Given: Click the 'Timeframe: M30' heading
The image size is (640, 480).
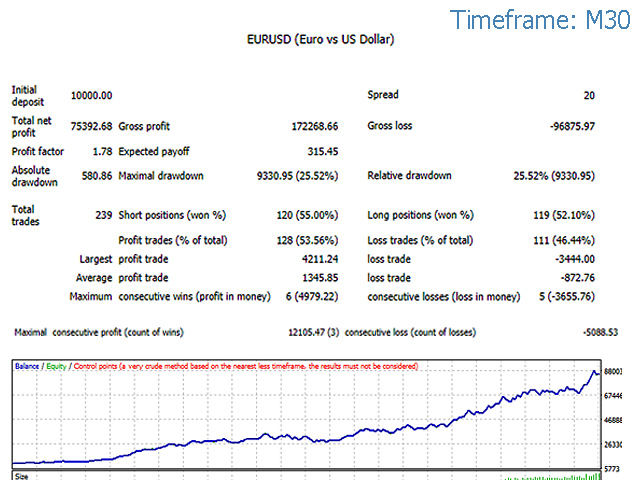Looking at the screenshot, I should (540, 20).
